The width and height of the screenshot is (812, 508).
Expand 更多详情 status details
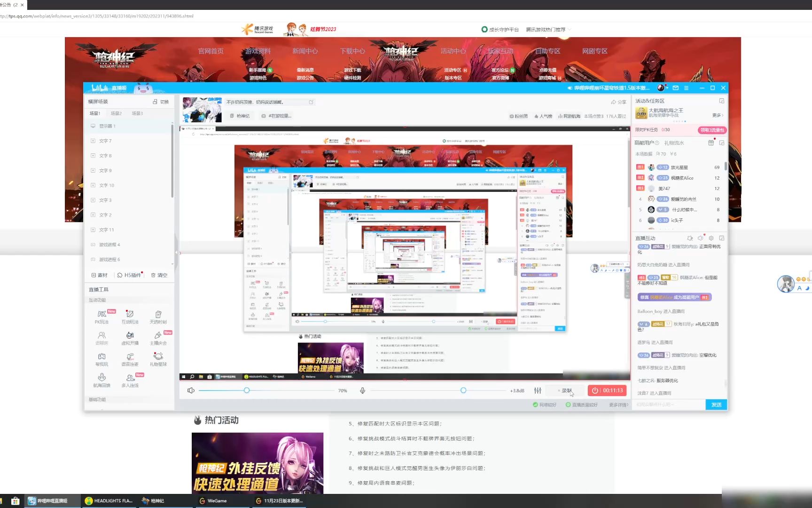click(x=619, y=405)
